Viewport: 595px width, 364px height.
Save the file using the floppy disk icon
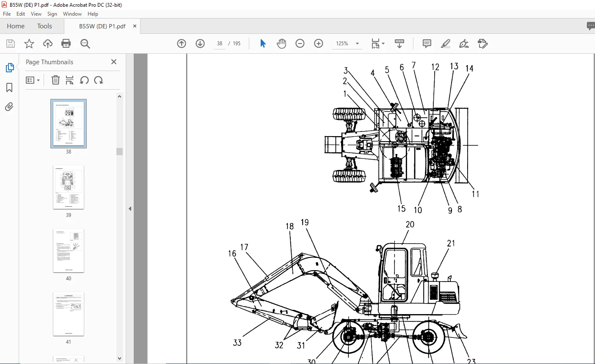click(x=11, y=44)
